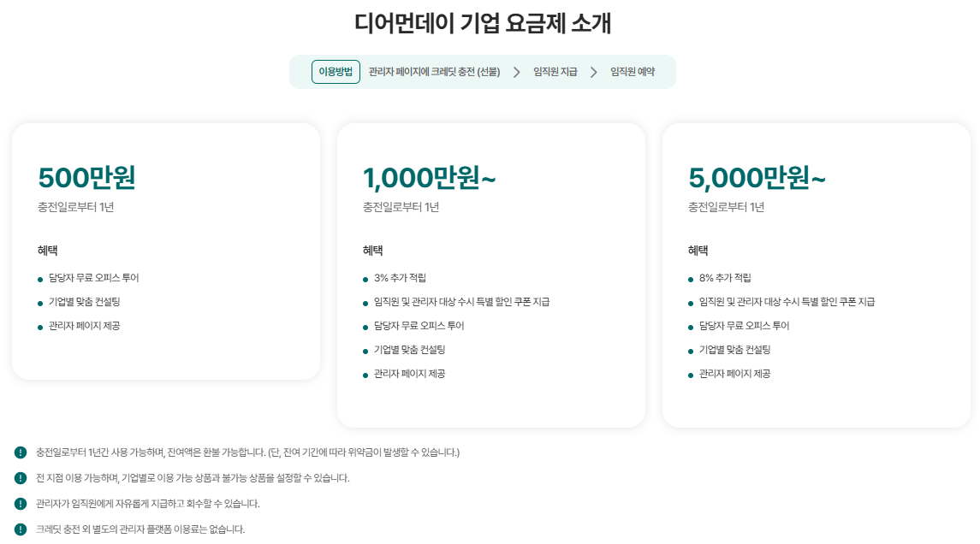980x544 pixels.
Task: Click the info icon beside '크레딧 충전 외 별도의'
Action: [21, 529]
